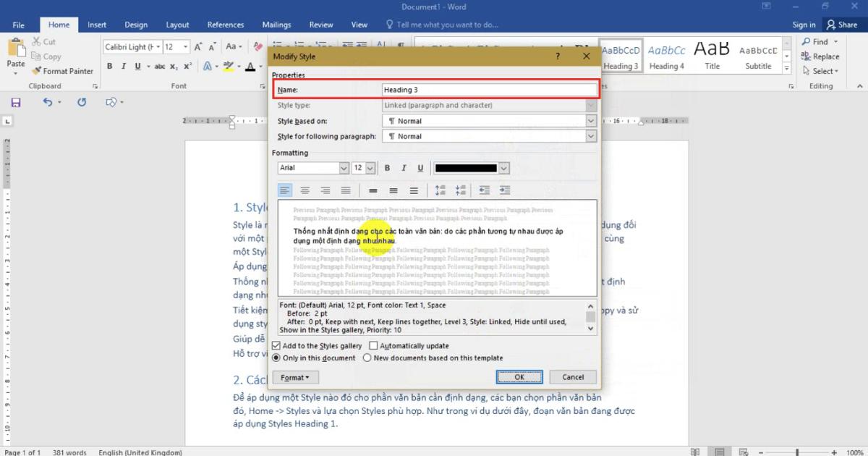Open the font color dropdown arrow in dialog
Screen dimensions: 868x456
[504, 168]
